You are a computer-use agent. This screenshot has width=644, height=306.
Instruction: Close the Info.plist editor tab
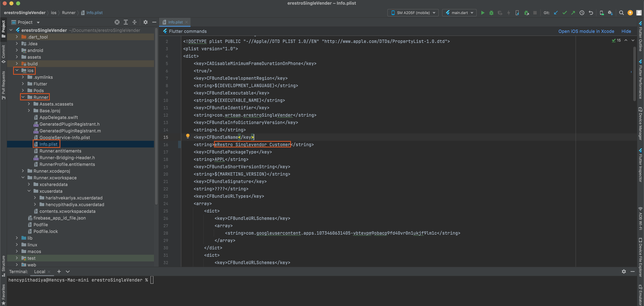coord(186,22)
